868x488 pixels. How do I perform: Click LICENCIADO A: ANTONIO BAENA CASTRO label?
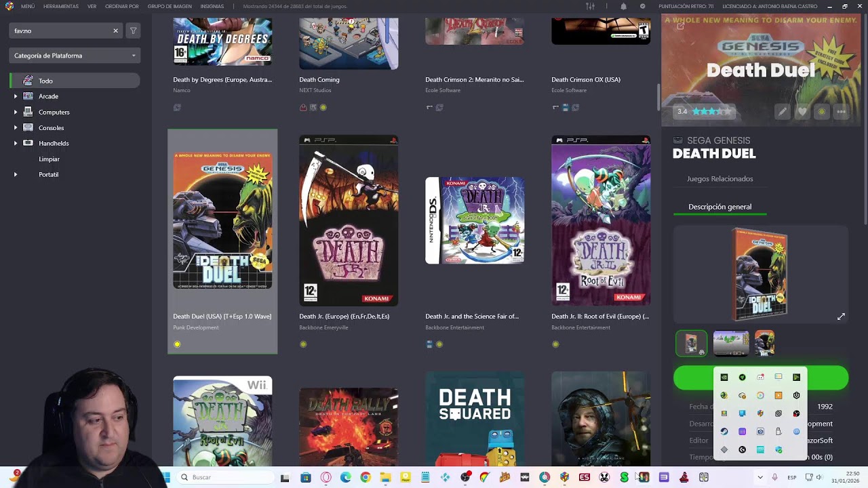coord(770,6)
